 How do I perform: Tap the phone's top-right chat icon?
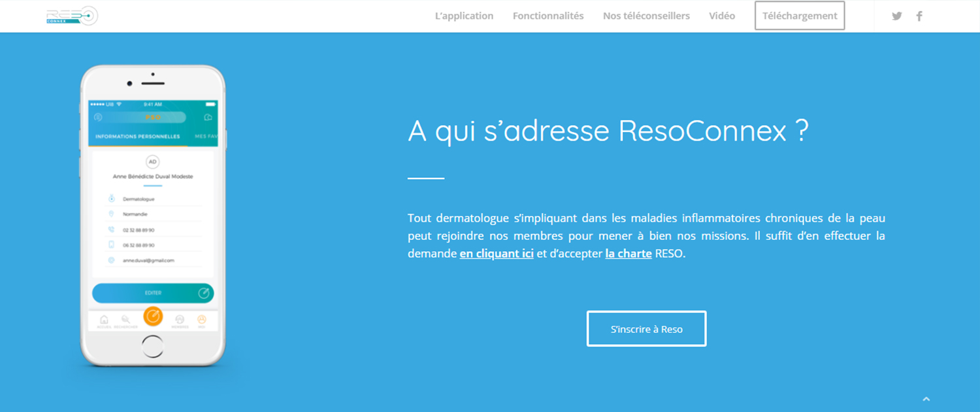click(208, 118)
